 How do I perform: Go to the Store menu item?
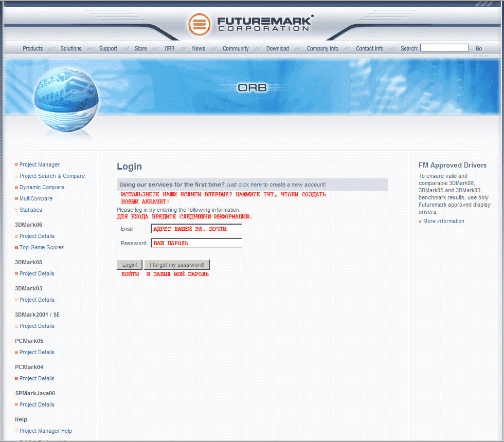click(141, 48)
